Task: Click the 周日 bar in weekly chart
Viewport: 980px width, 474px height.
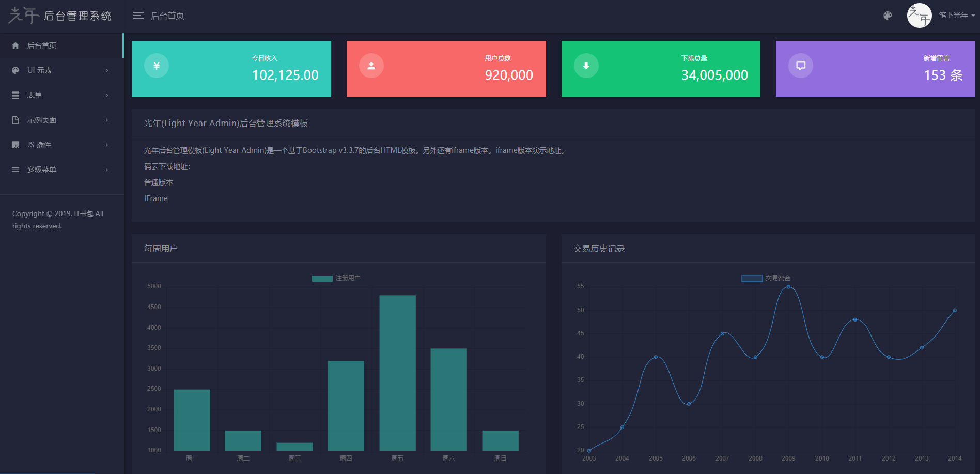Action: pos(500,440)
